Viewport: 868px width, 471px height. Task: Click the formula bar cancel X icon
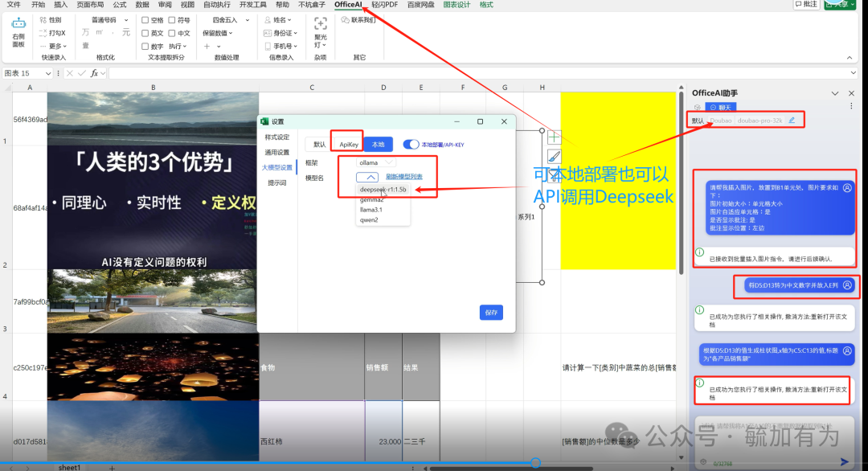(x=70, y=73)
